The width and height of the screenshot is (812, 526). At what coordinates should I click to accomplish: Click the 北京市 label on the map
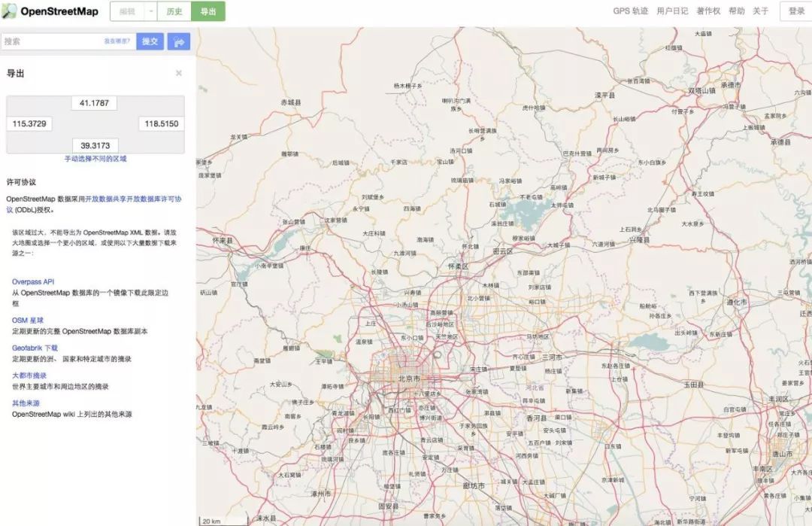[x=409, y=379]
